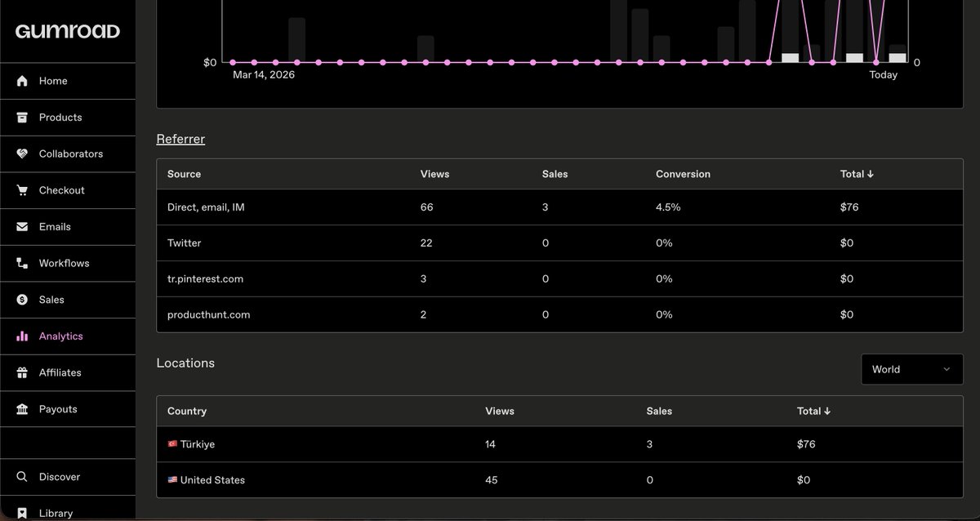Click the Payouts bank icon

coord(22,409)
